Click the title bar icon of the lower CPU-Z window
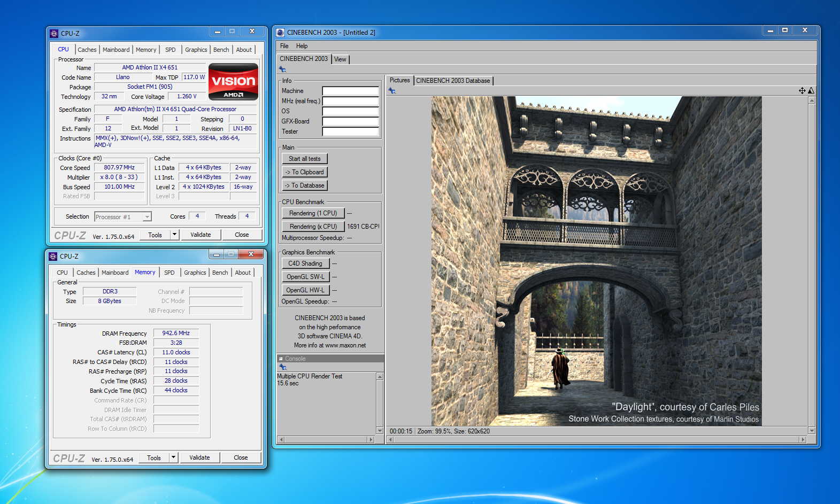 [53, 257]
